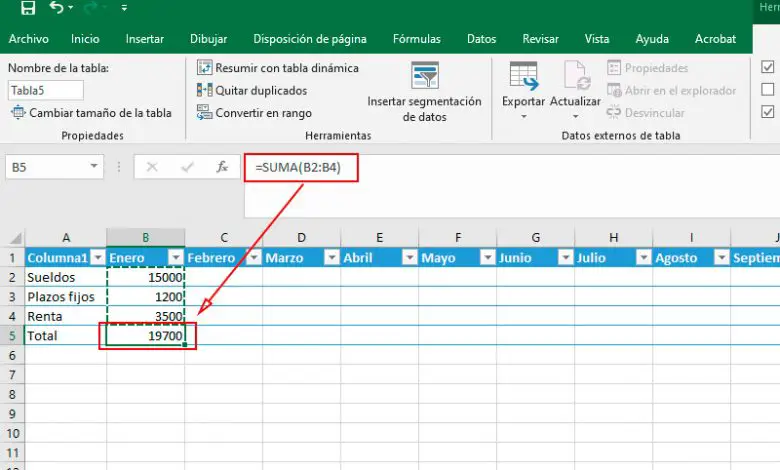Select cell with value 3500
Screen dimensions: 780x470
(x=146, y=316)
